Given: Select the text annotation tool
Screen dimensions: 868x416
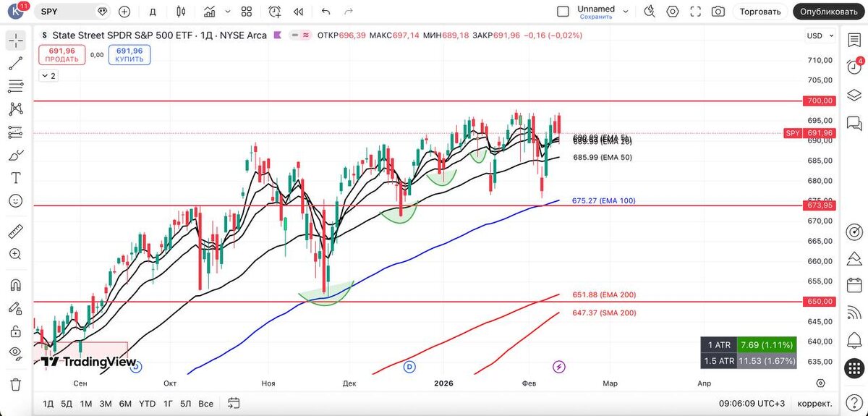Looking at the screenshot, I should [x=16, y=178].
